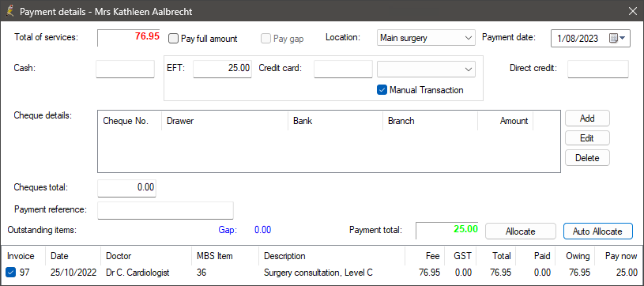This screenshot has width=644, height=286.
Task: Click the Total of services field
Action: pyautogui.click(x=129, y=38)
